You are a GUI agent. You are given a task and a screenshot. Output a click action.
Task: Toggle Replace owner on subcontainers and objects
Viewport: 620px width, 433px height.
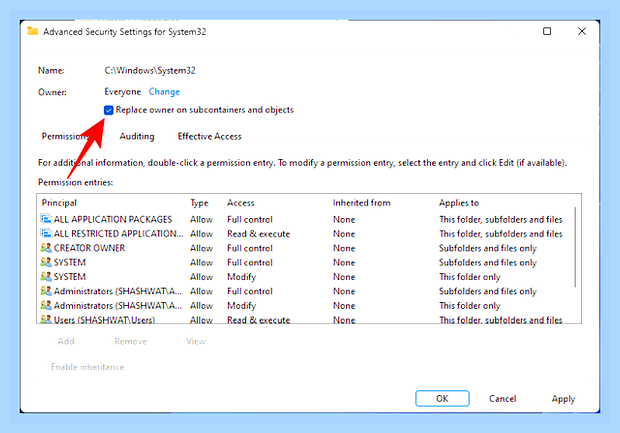108,110
